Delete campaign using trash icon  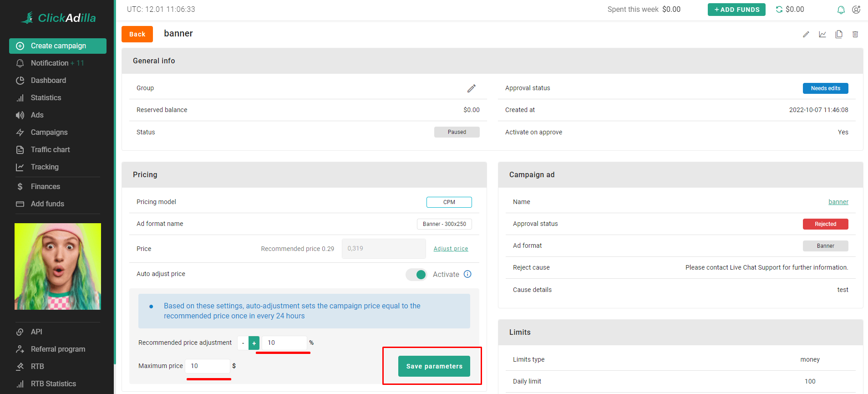coord(855,35)
